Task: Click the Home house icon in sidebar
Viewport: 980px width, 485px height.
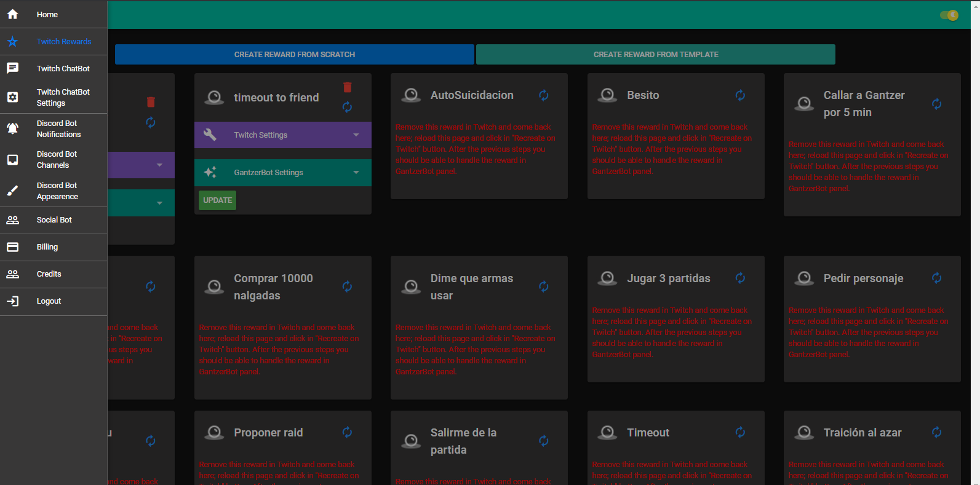Action: (12, 14)
